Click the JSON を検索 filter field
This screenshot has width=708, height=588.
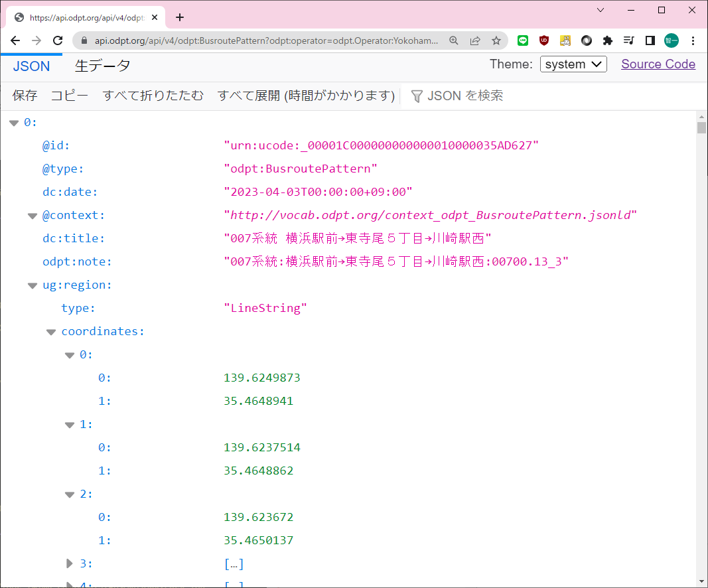pyautogui.click(x=464, y=96)
